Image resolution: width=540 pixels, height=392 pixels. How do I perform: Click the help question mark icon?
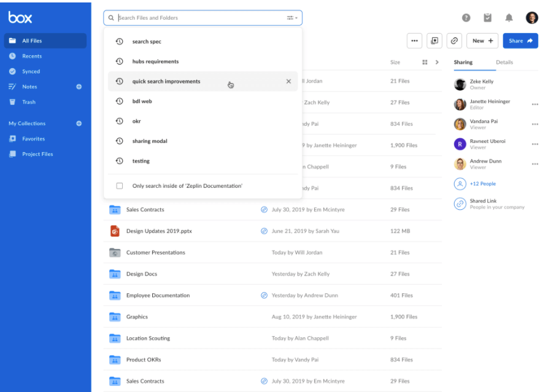tap(466, 18)
